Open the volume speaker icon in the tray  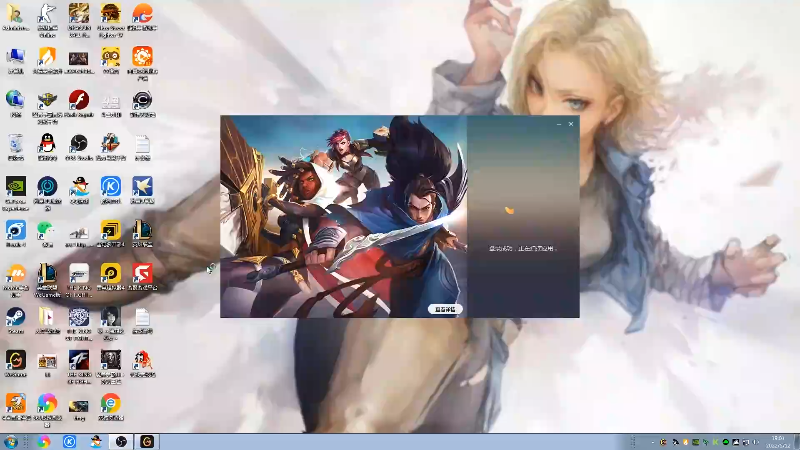pyautogui.click(x=756, y=442)
